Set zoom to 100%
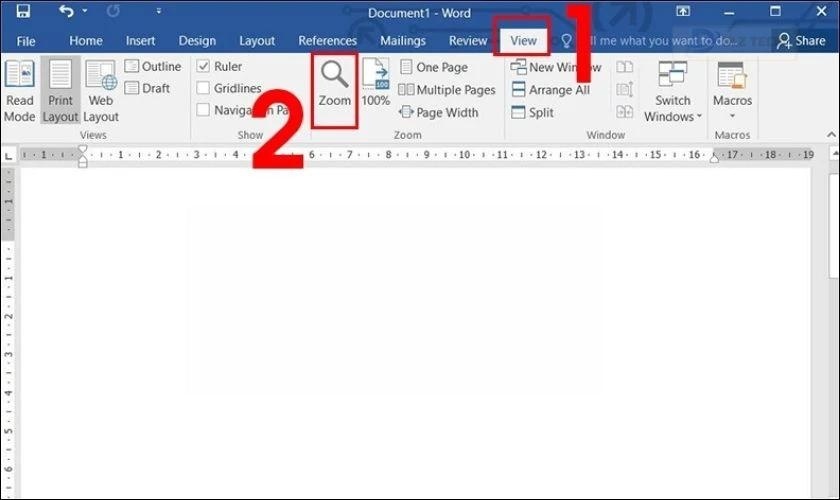The width and height of the screenshot is (840, 500). coord(376,83)
